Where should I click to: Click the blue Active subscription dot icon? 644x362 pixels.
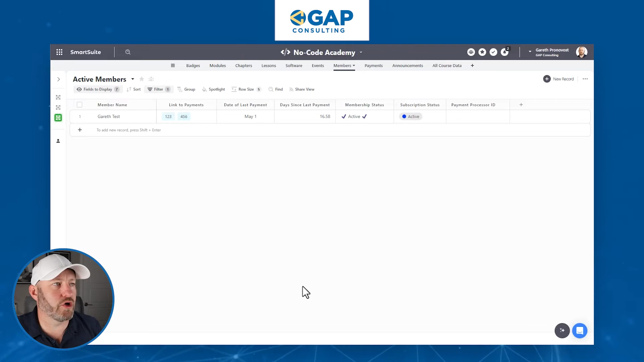tap(404, 116)
